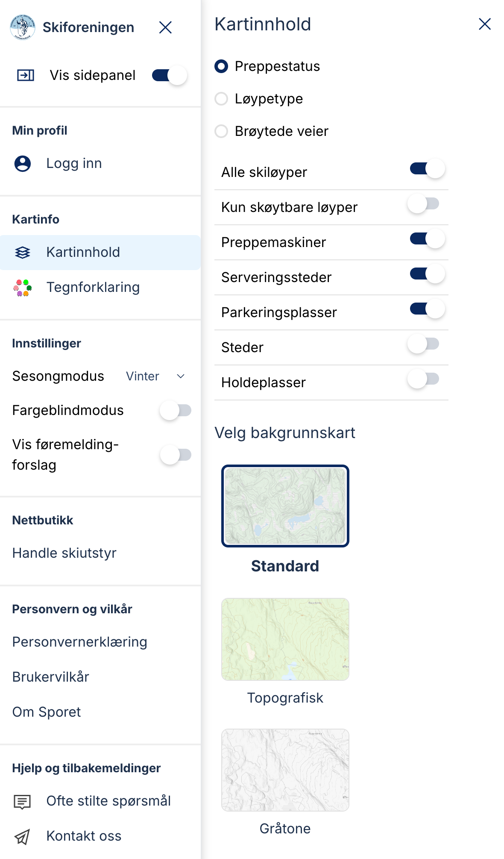Open Personvernerklæring link
This screenshot has width=504, height=859.
click(79, 642)
